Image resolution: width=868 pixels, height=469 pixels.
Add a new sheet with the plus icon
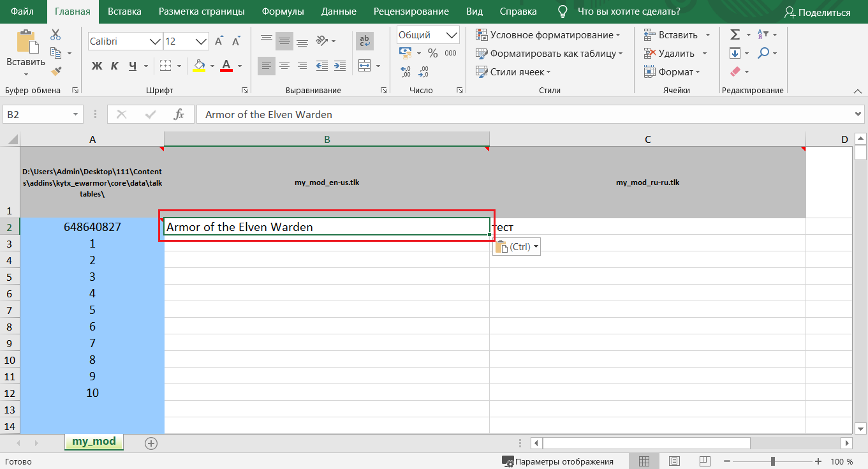pos(151,442)
